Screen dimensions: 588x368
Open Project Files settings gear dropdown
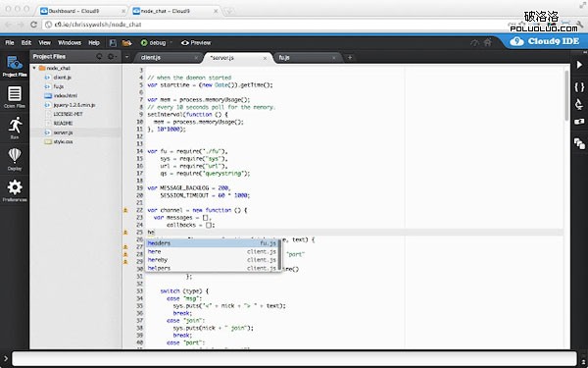(112, 56)
